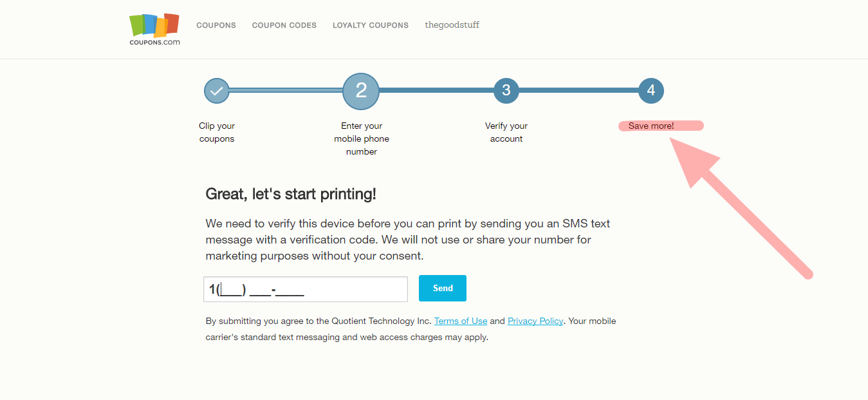
Task: Click the completed step 1 checkmark circle
Action: coord(217,91)
